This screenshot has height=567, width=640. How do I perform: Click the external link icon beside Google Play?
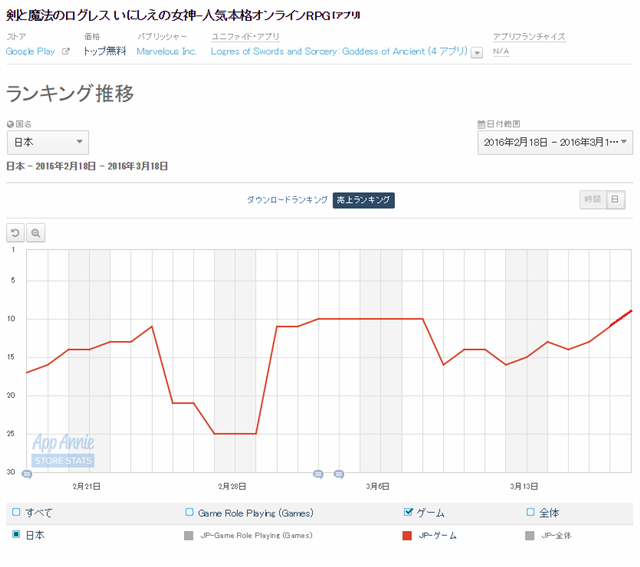point(66,51)
